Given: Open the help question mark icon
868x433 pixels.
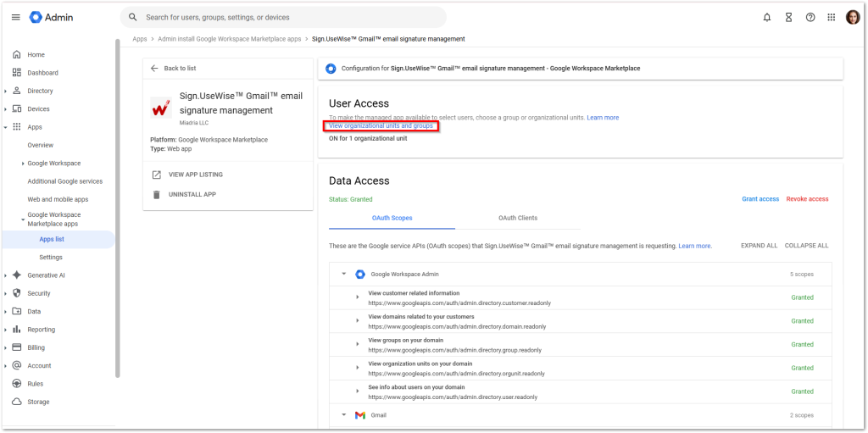Looking at the screenshot, I should [810, 17].
